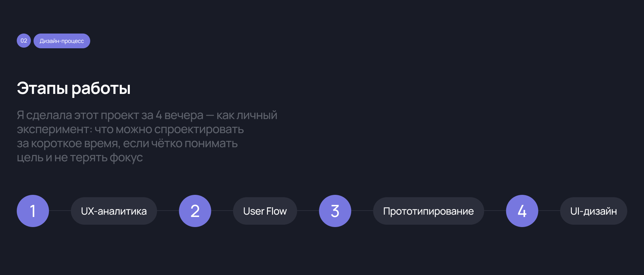Click the "Этапы работы" heading

click(73, 88)
